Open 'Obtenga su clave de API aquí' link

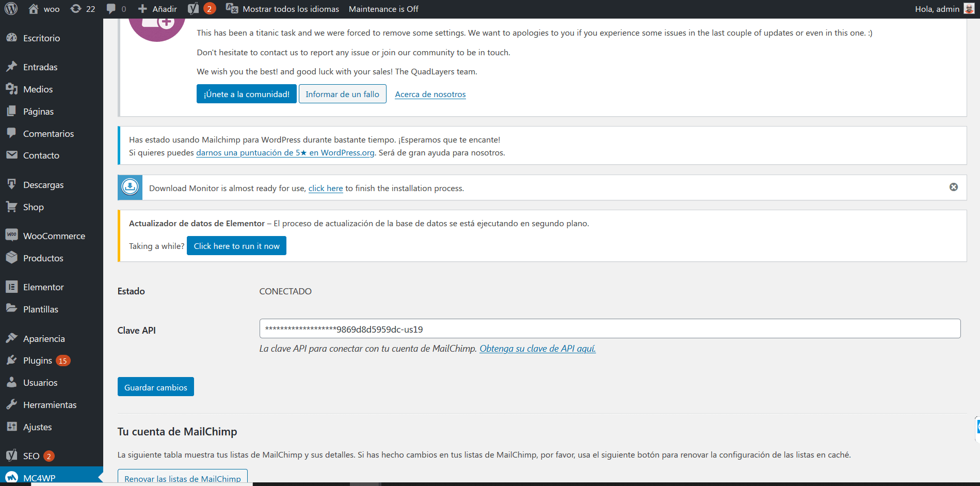coord(538,349)
